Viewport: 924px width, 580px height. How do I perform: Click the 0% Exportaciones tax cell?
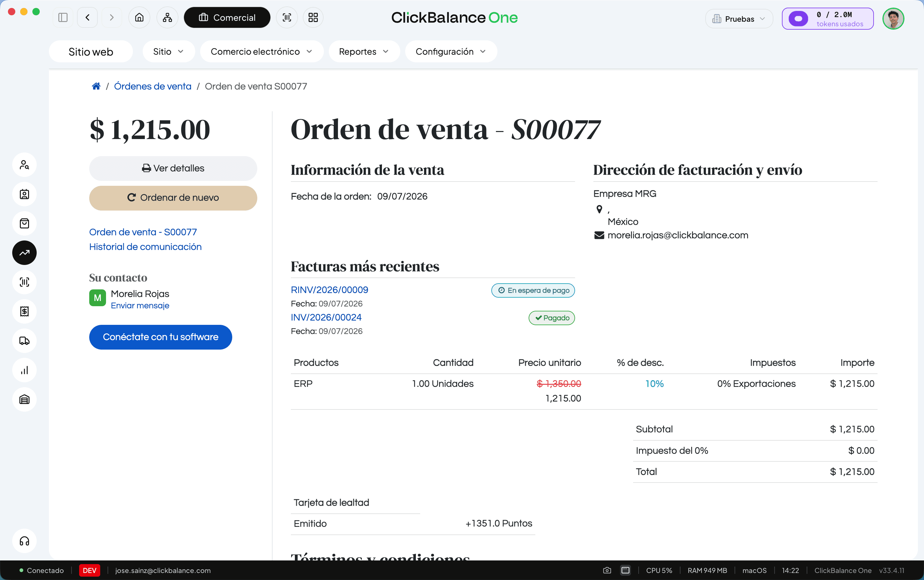pyautogui.click(x=756, y=384)
